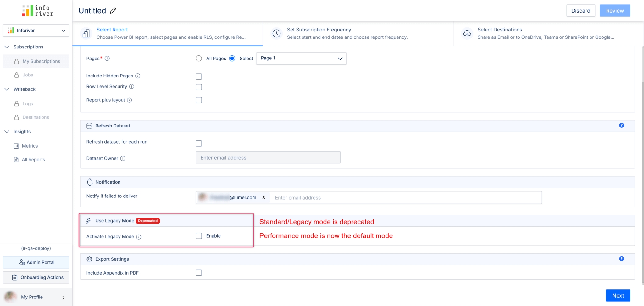Click the Dataset Owner email field
This screenshot has width=644, height=306.
point(268,158)
